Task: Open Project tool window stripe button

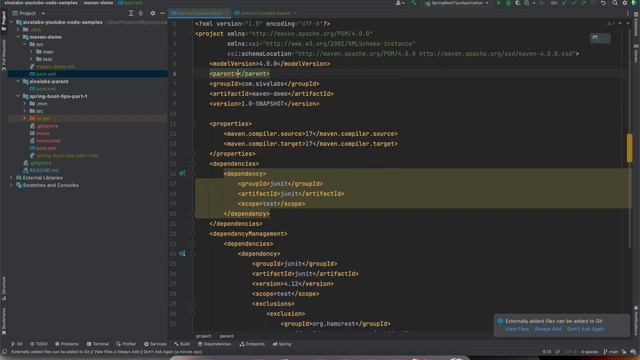Action: pyautogui.click(x=4, y=21)
